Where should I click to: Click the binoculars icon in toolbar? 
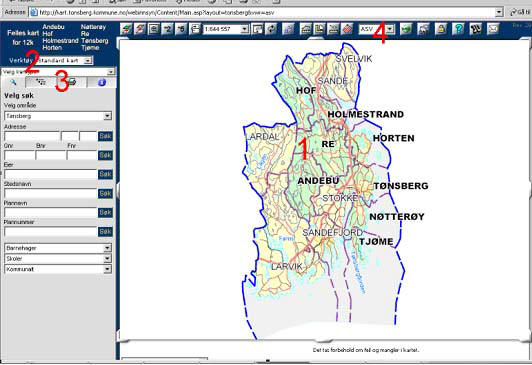[x=476, y=29]
